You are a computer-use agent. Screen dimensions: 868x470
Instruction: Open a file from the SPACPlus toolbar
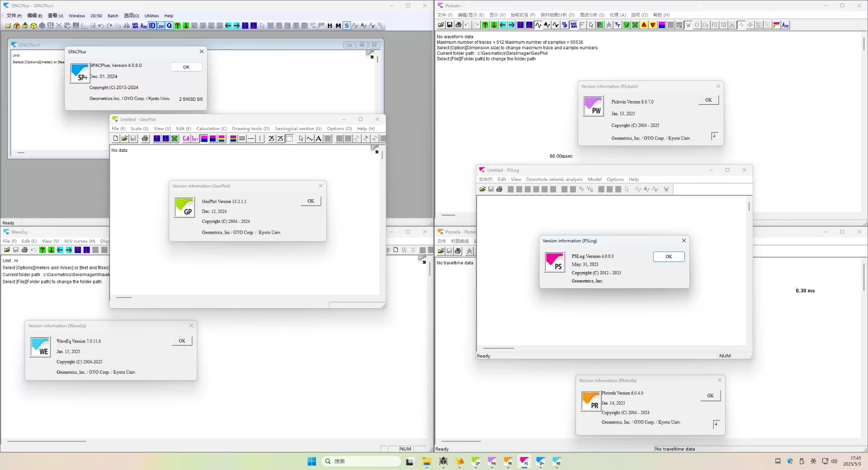(x=8, y=26)
